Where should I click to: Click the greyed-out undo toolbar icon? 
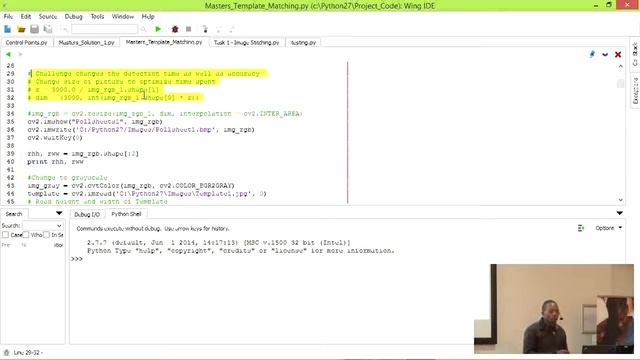click(x=64, y=29)
